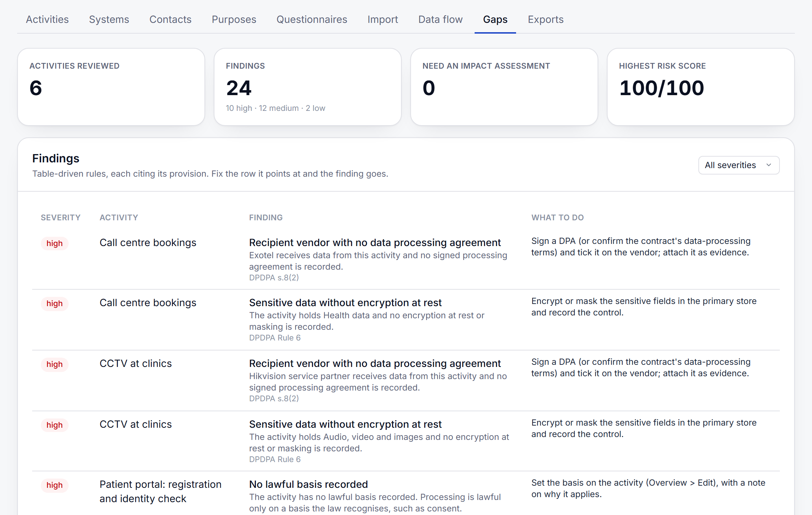Click the Highest Risk Score card
Viewport: 812px width, 515px height.
(701, 87)
